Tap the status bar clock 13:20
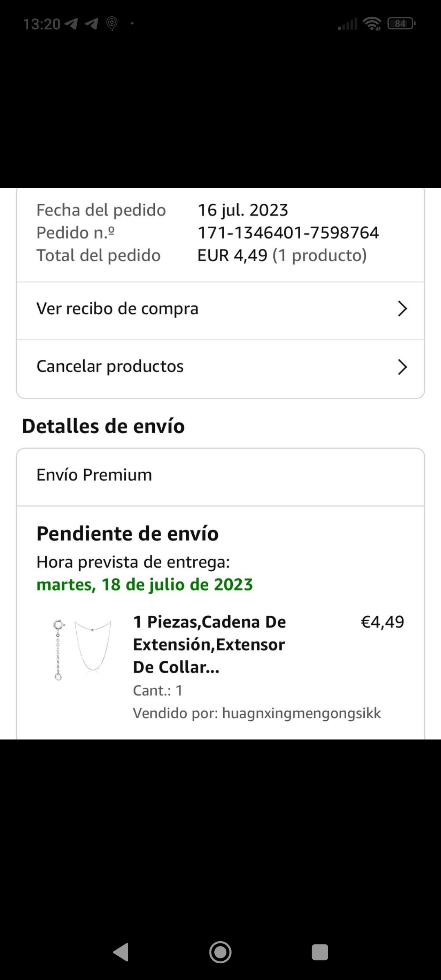The image size is (441, 980). coord(42,24)
